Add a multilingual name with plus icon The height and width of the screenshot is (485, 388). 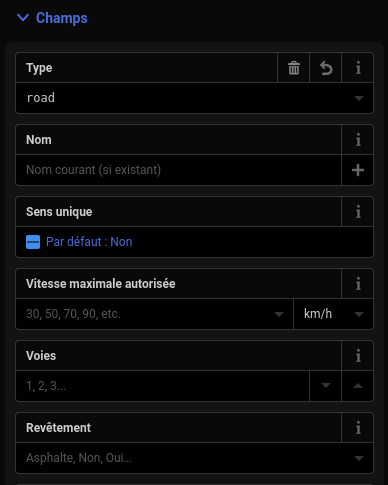click(358, 170)
